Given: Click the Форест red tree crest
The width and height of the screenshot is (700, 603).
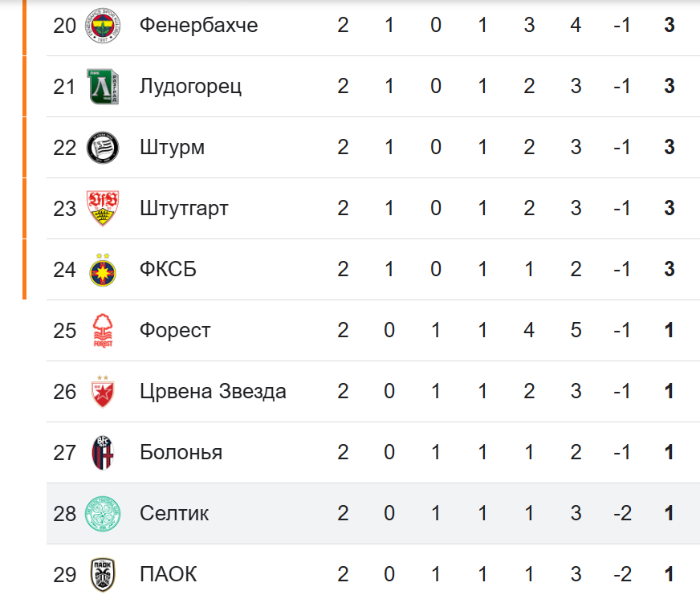Looking at the screenshot, I should click(x=103, y=331).
